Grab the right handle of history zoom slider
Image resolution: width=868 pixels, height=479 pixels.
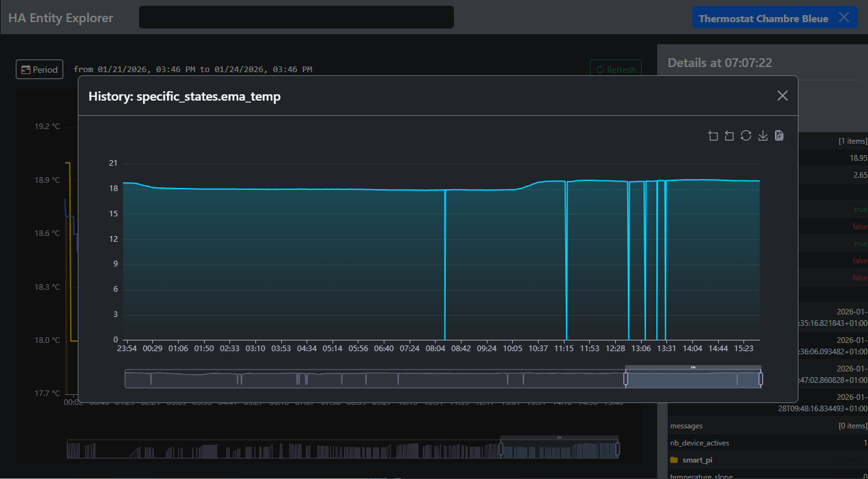point(761,378)
